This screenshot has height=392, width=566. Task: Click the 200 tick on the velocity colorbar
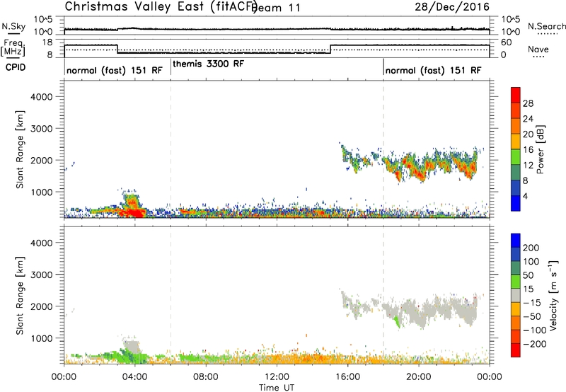tap(531, 248)
